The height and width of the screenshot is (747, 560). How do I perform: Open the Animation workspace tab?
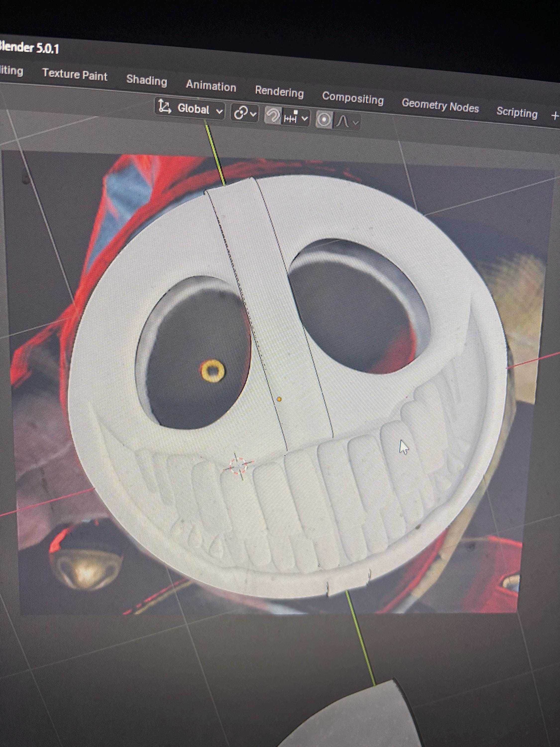pyautogui.click(x=211, y=86)
